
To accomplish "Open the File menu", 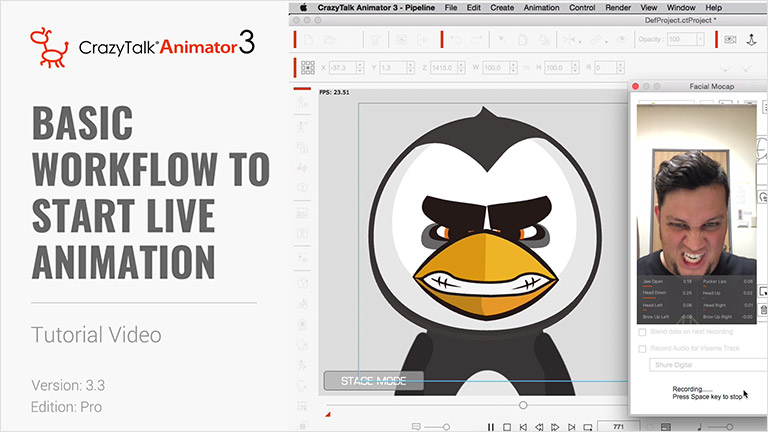I will 451,8.
